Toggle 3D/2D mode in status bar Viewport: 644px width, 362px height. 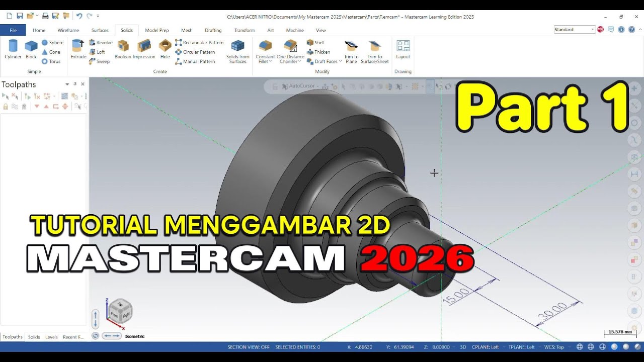tap(463, 347)
